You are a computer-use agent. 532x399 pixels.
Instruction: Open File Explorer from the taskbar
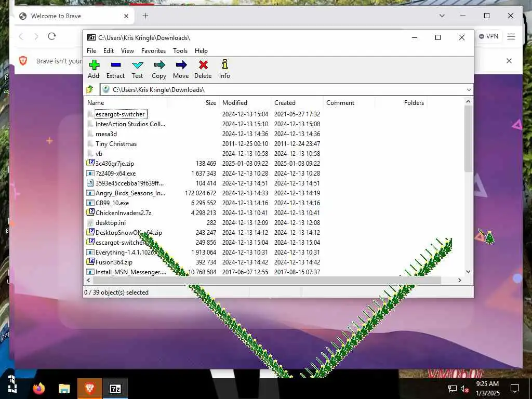64,388
